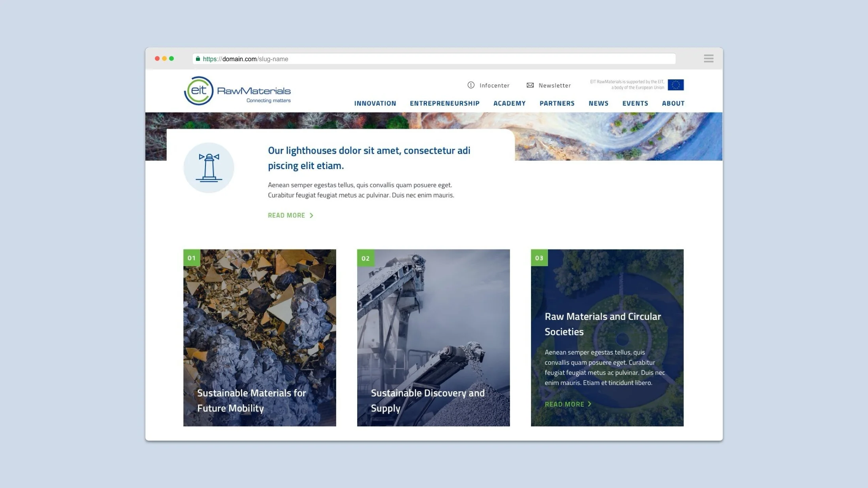Click the Newsletter envelope icon
This screenshot has height=488, width=868.
click(x=530, y=85)
